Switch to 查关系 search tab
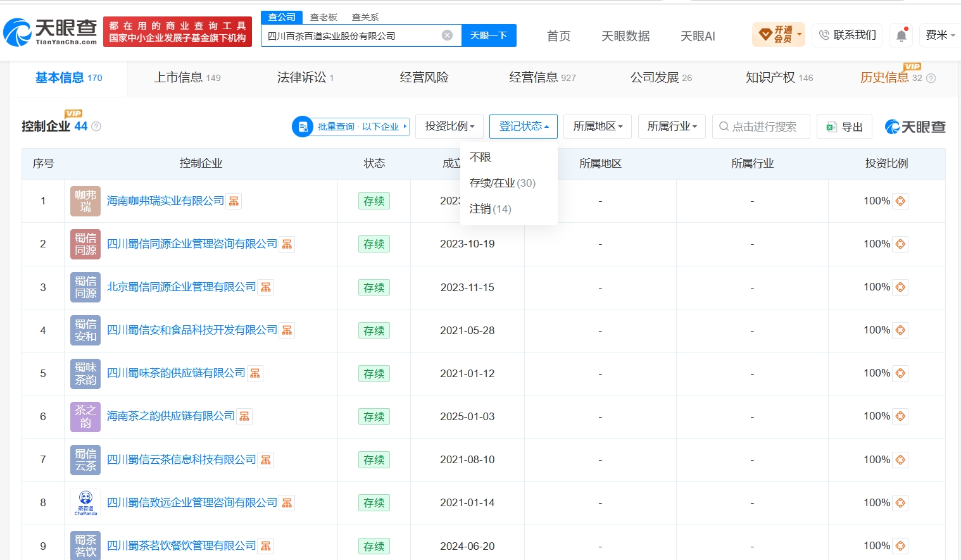Image resolution: width=961 pixels, height=560 pixels. (x=365, y=17)
